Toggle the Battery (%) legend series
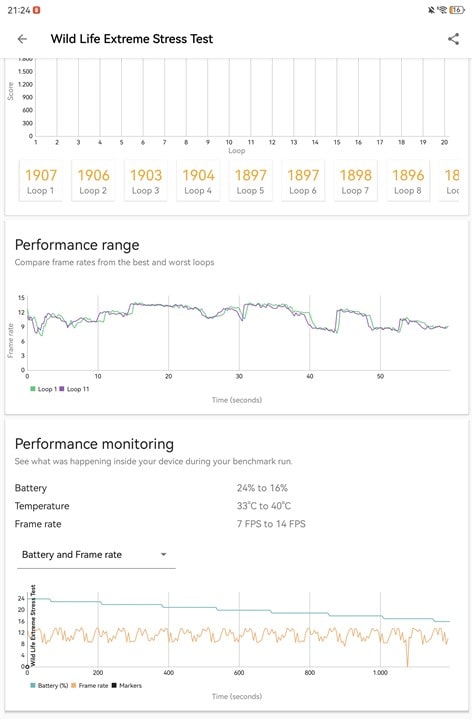Image resolution: width=473 pixels, height=720 pixels. (x=49, y=686)
